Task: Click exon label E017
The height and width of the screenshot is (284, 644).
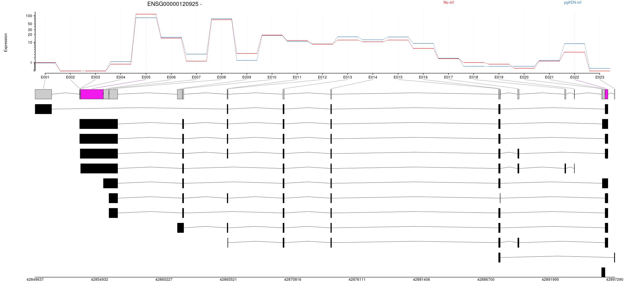Action: 448,77
